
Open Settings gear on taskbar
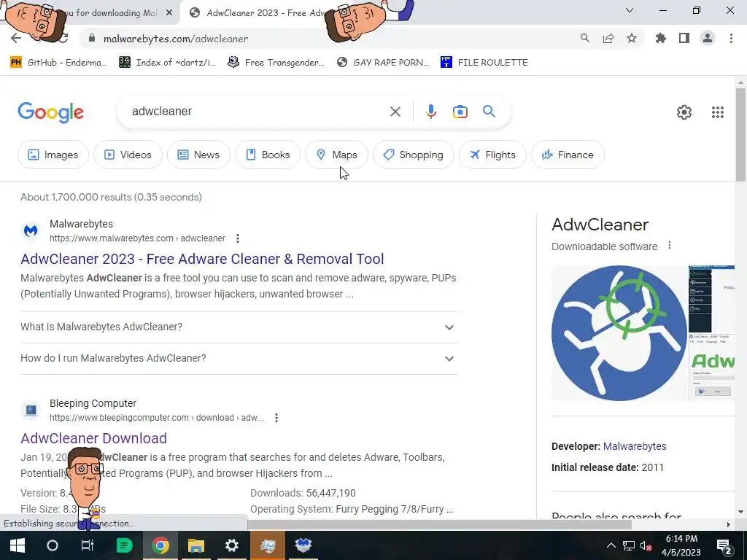click(231, 545)
